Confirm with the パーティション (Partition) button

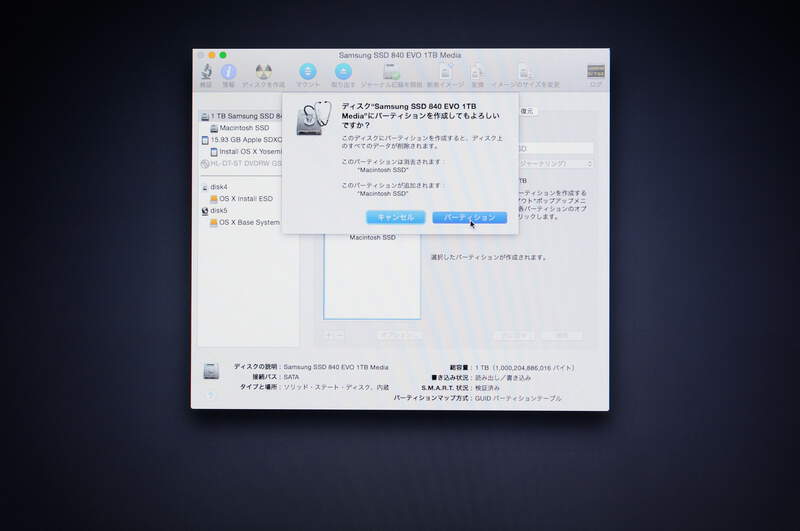pos(469,218)
